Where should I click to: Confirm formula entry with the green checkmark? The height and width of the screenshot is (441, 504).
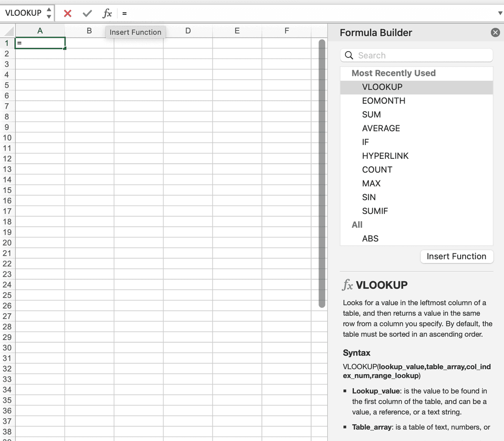point(87,13)
